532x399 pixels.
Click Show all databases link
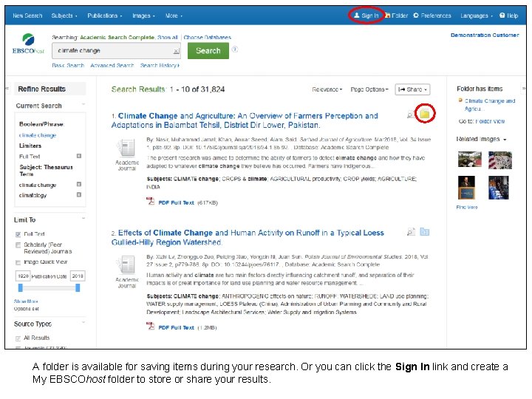pyautogui.click(x=167, y=38)
